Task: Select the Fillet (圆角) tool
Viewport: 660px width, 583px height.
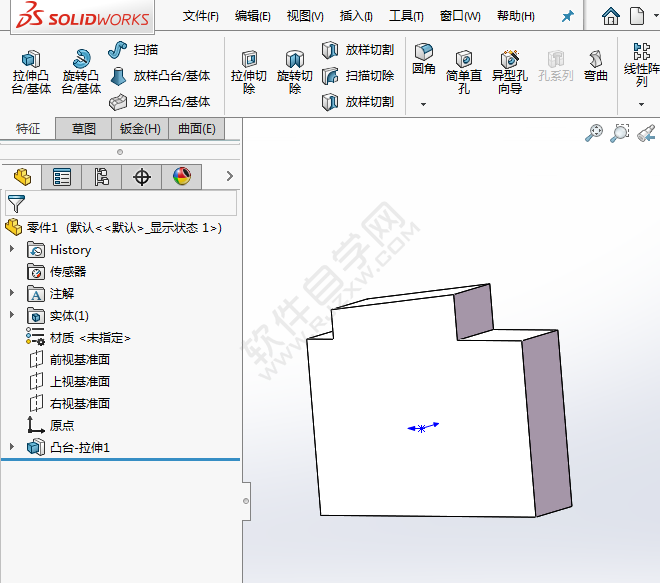Action: [x=423, y=59]
